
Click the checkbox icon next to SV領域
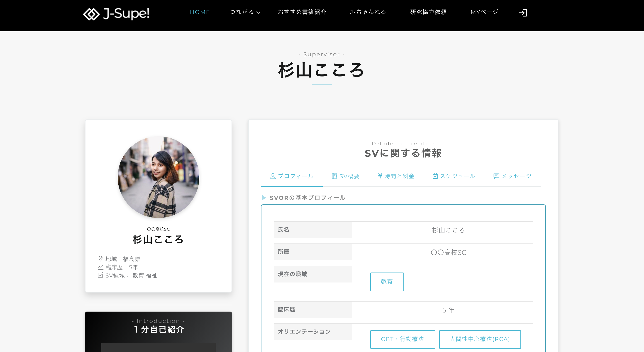click(x=100, y=275)
